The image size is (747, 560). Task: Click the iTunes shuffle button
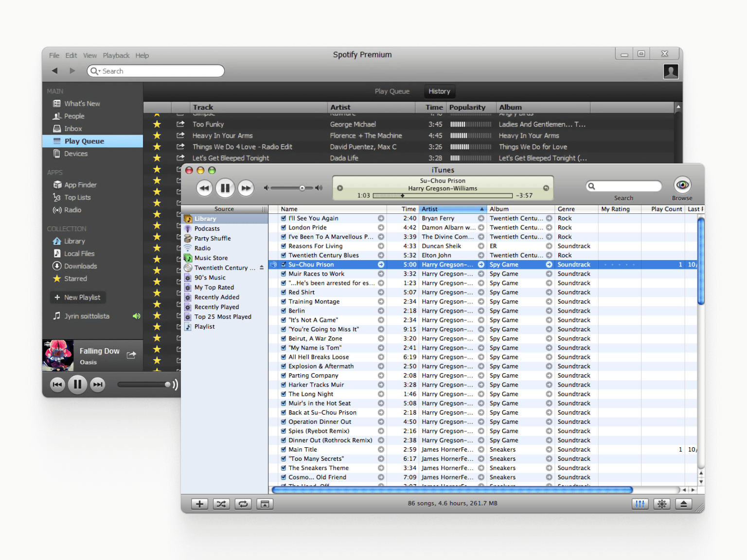221,504
